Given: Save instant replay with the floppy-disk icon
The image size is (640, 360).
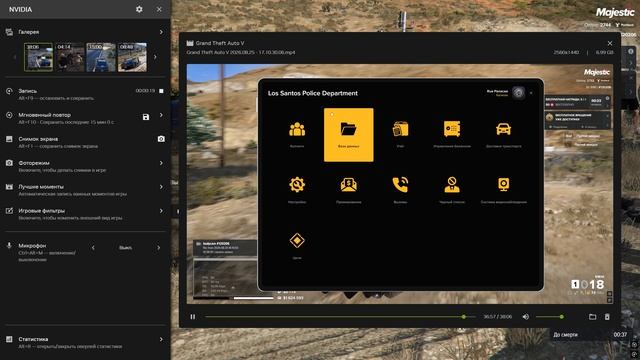Looking at the screenshot, I should (x=146, y=117).
